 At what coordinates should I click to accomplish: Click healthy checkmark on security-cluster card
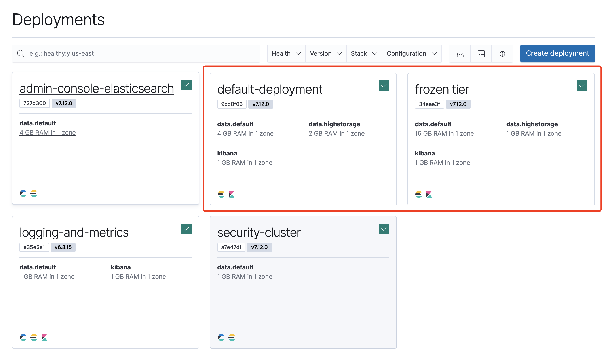[x=384, y=229]
